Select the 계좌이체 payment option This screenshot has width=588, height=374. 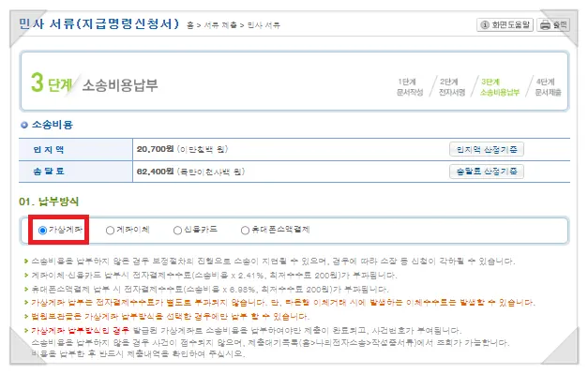[110, 230]
